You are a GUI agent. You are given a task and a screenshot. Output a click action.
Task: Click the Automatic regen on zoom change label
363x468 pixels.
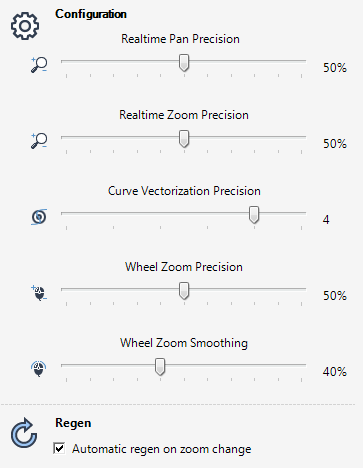tap(162, 449)
